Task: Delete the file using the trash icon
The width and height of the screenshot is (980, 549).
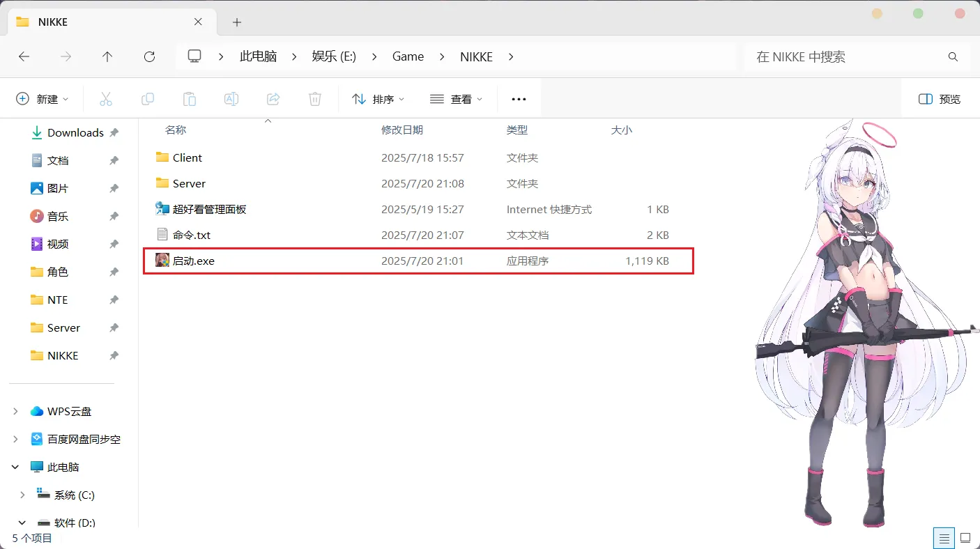Action: [315, 98]
